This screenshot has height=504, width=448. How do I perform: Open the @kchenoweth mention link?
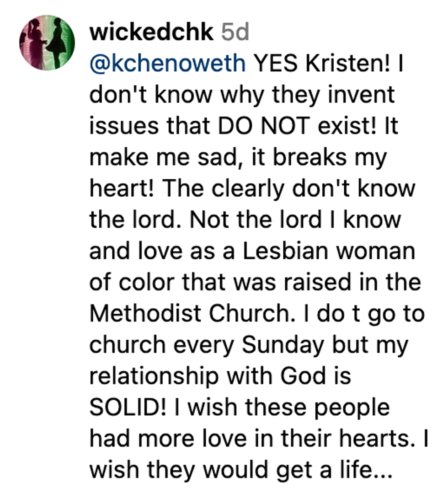click(x=167, y=64)
